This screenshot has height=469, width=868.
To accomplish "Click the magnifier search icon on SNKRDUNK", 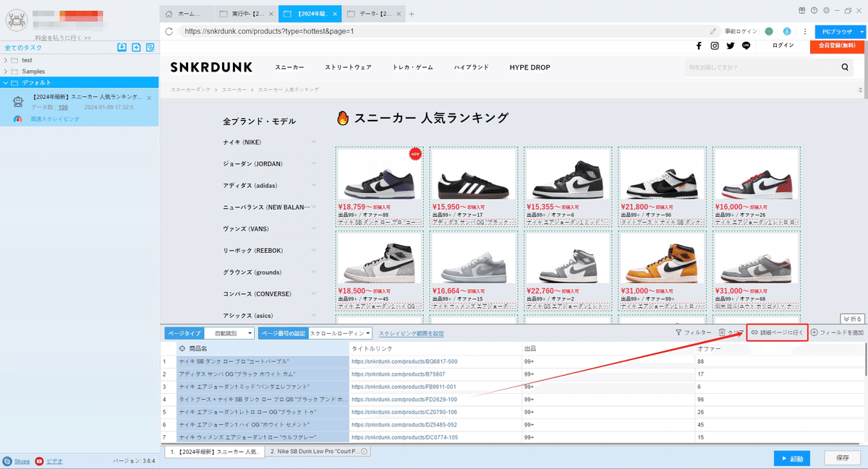I will tap(846, 67).
